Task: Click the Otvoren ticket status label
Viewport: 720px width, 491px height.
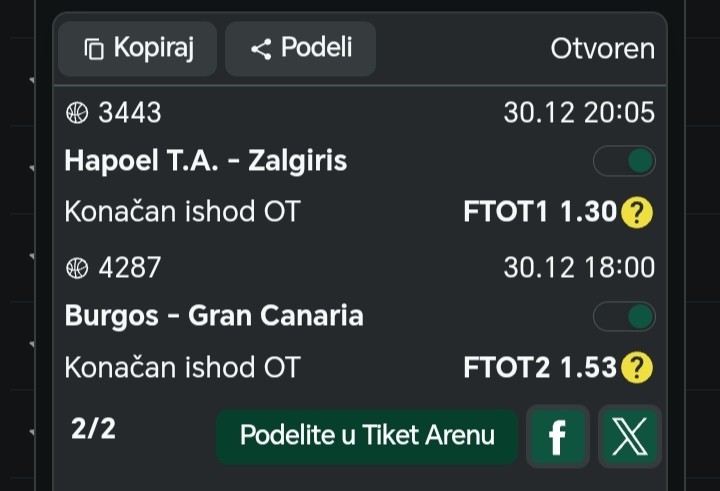Action: [x=602, y=49]
